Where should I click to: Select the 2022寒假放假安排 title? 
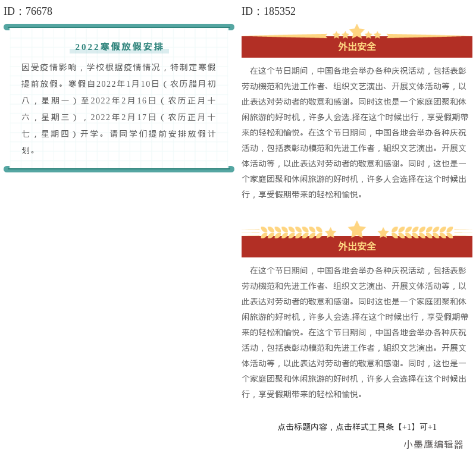(x=119, y=46)
